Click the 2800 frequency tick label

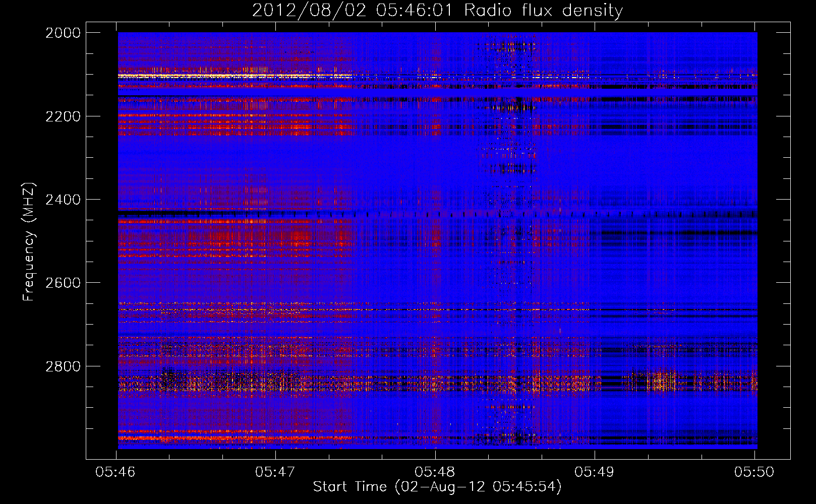(63, 366)
